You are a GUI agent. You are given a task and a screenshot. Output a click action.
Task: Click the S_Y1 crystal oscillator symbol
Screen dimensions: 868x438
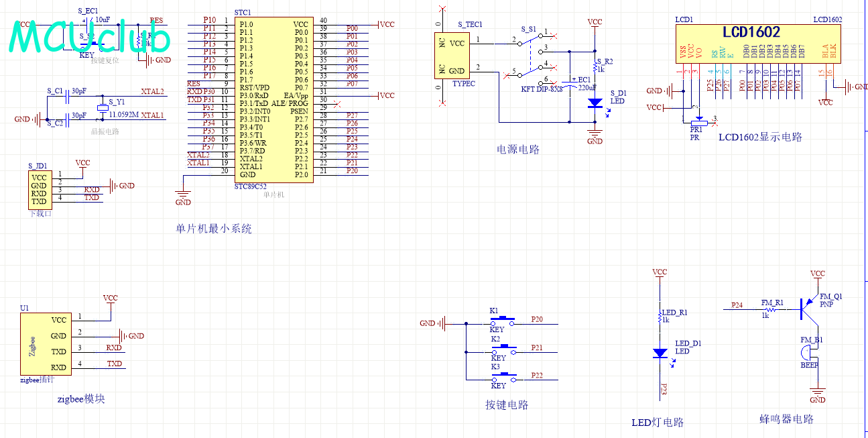pyautogui.click(x=103, y=109)
